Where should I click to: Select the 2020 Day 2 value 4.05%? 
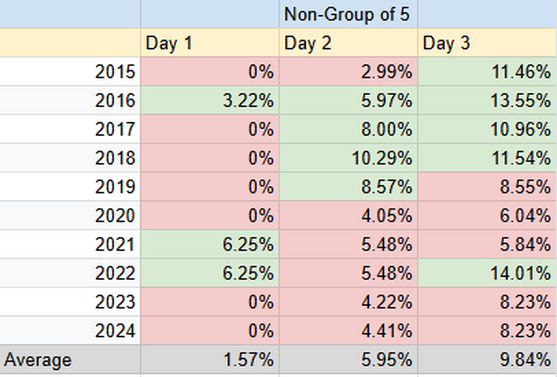[x=348, y=215]
